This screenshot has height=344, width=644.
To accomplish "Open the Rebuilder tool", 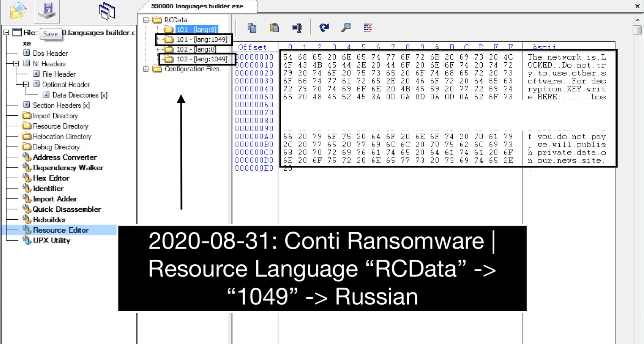I will (49, 220).
